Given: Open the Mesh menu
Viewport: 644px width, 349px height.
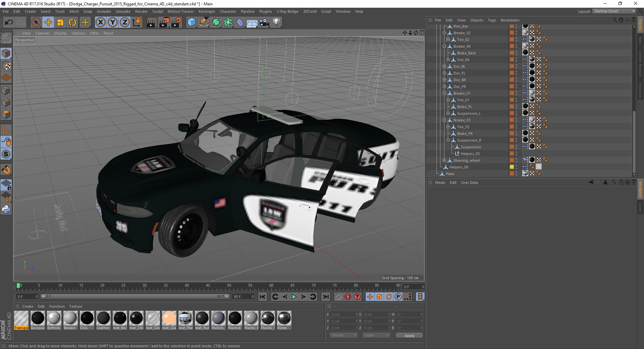Looking at the screenshot, I should pyautogui.click(x=74, y=11).
